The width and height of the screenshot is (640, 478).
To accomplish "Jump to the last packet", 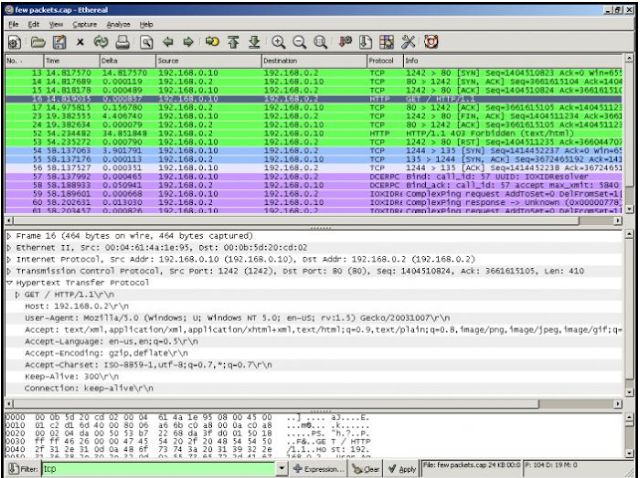I will 254,42.
